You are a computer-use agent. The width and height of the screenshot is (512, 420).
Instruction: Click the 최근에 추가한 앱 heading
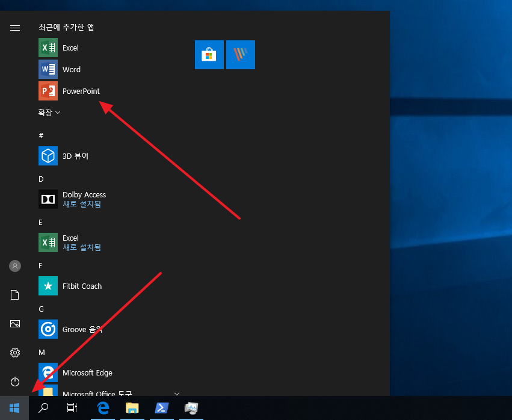coord(66,27)
